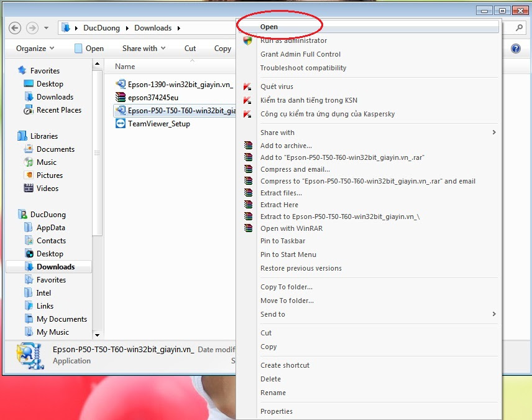Select Epson-1390-win32bit_giayin.vn_ file
Image resolution: width=532 pixels, height=420 pixels.
coord(174,84)
